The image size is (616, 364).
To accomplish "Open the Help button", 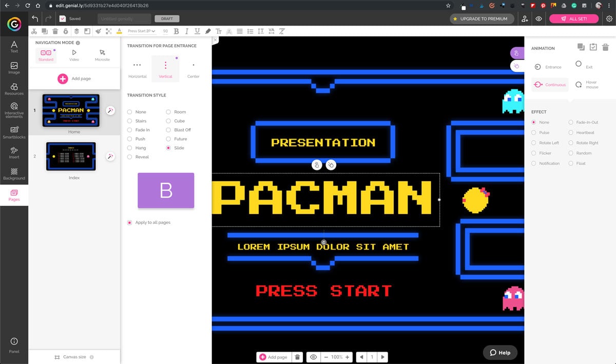I will pyautogui.click(x=500, y=352).
